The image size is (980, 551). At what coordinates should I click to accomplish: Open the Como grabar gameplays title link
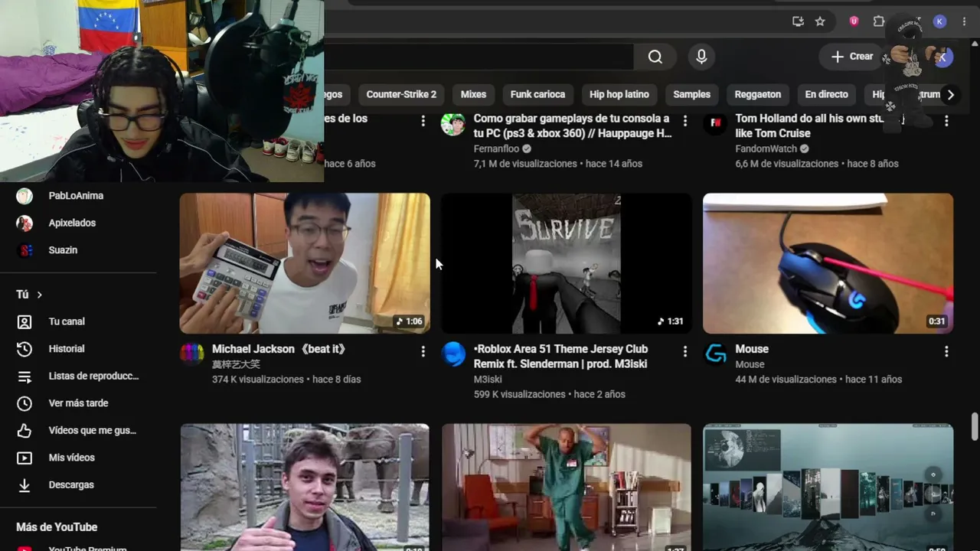[x=572, y=126]
